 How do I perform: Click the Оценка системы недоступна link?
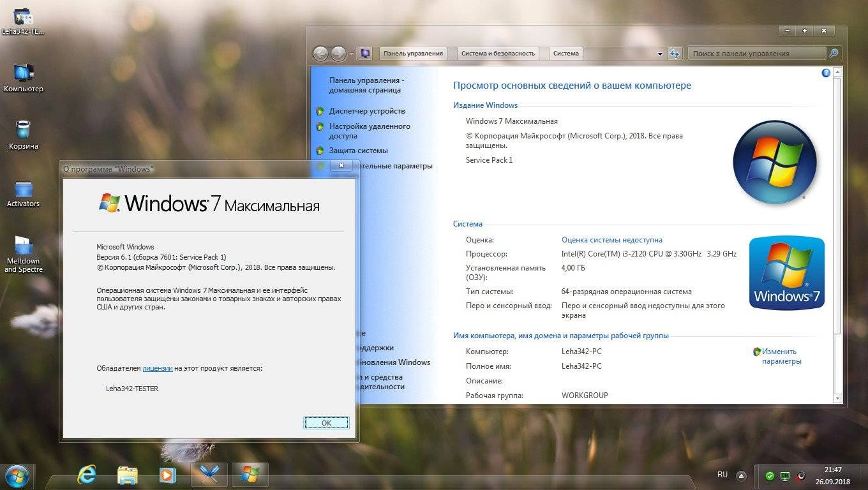tap(611, 240)
